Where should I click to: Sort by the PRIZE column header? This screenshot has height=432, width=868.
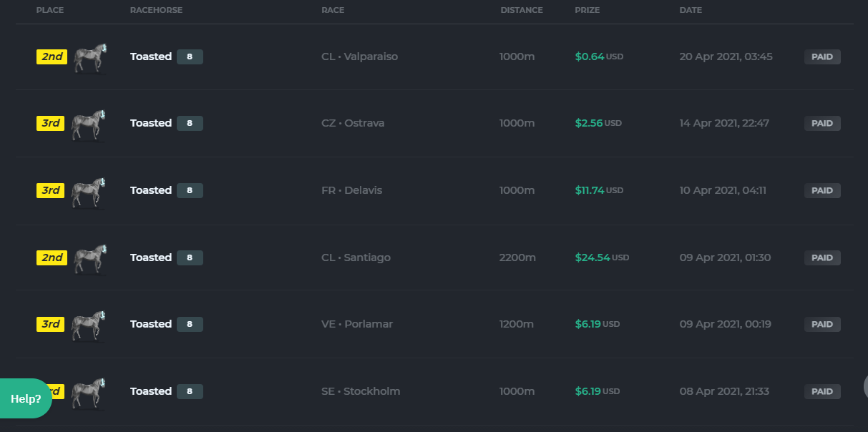click(x=587, y=10)
